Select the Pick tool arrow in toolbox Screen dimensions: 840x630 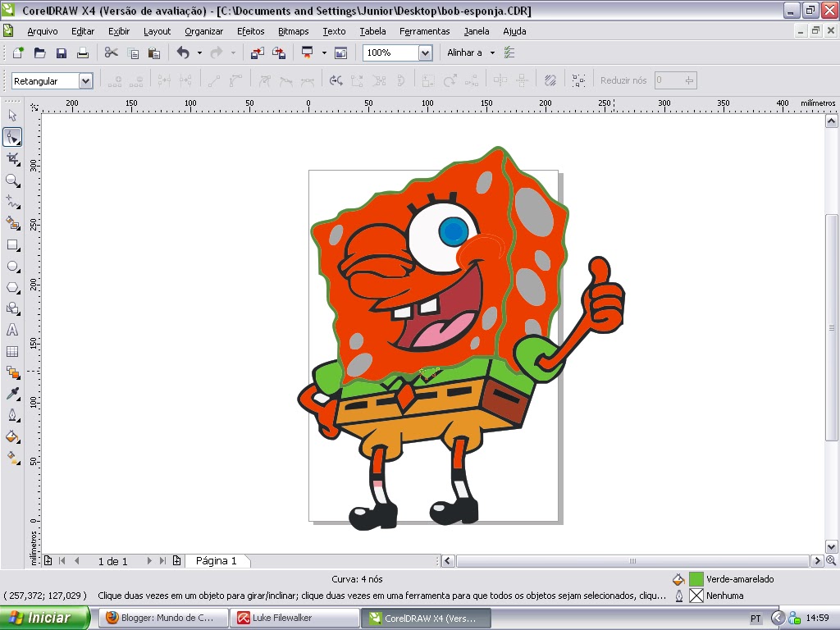tap(12, 116)
